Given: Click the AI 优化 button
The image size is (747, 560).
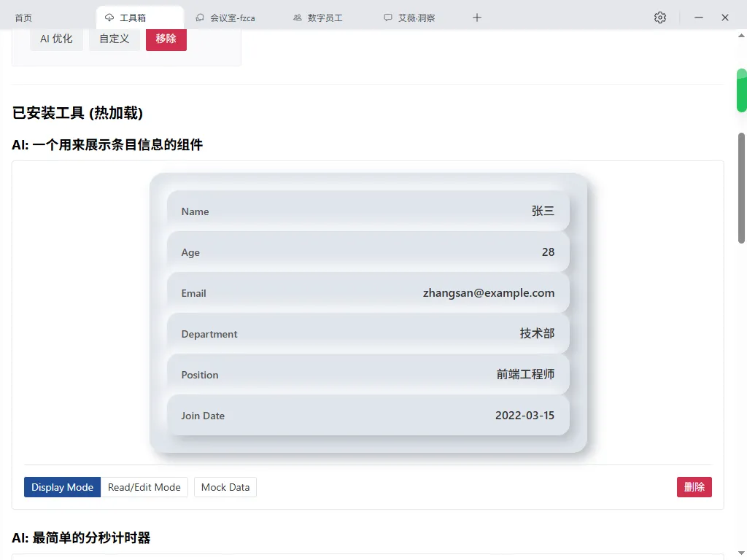Looking at the screenshot, I should click(x=56, y=39).
